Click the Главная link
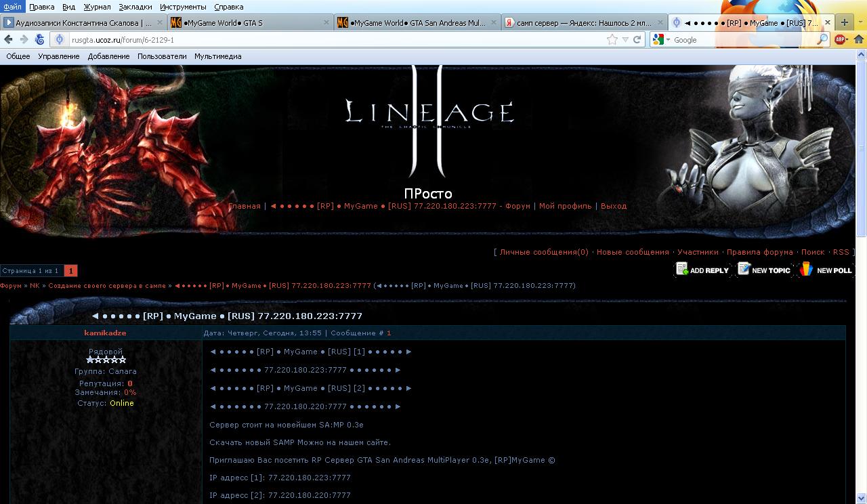The width and height of the screenshot is (867, 504). pos(245,206)
